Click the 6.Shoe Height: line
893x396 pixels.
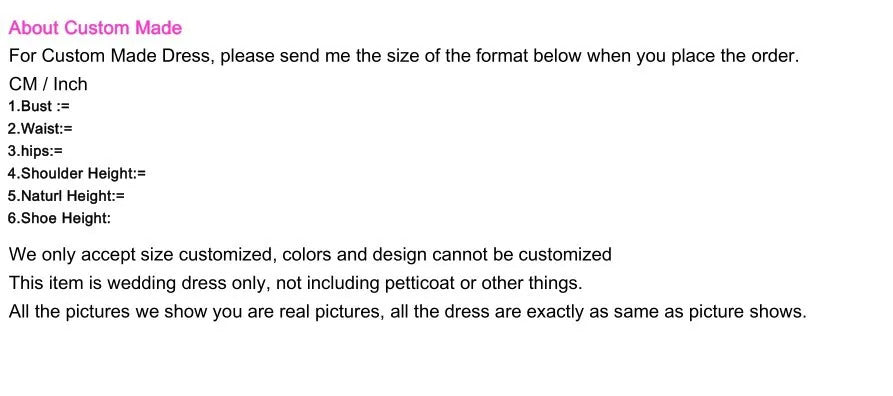coord(59,218)
